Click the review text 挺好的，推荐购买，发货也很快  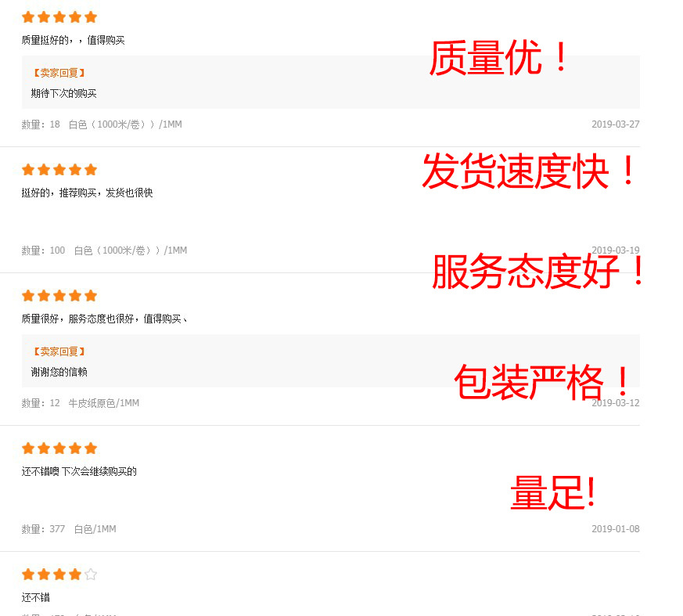pos(87,193)
